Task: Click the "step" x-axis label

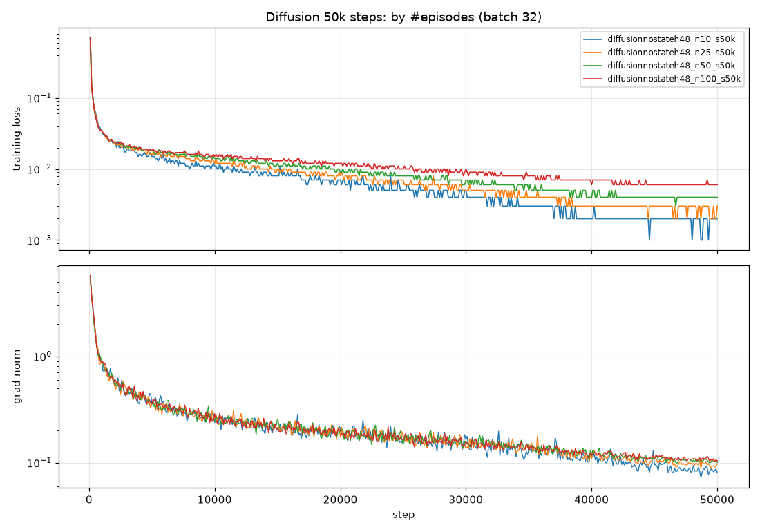Action: click(x=403, y=515)
